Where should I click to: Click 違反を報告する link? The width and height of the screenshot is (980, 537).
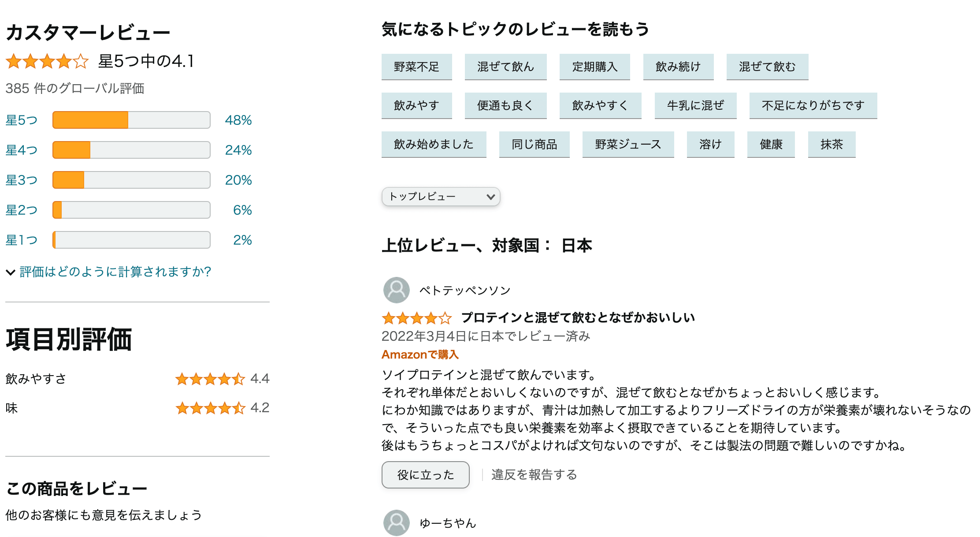pyautogui.click(x=534, y=475)
